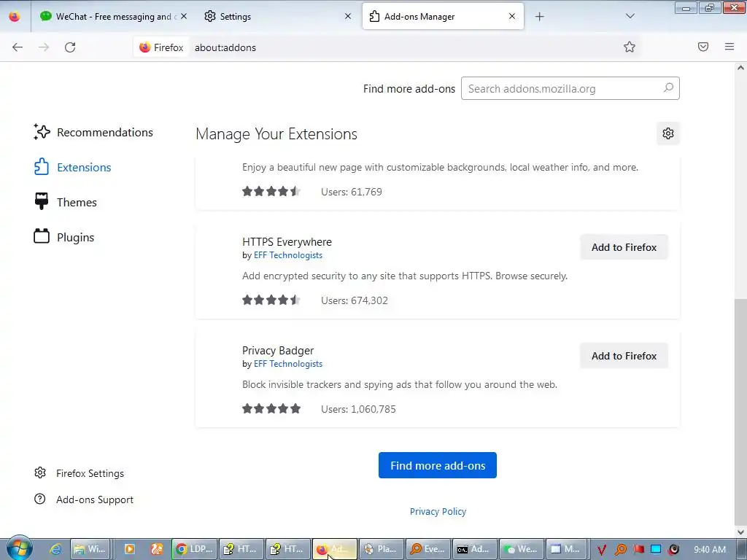Open the Plugins section

pyautogui.click(x=64, y=237)
